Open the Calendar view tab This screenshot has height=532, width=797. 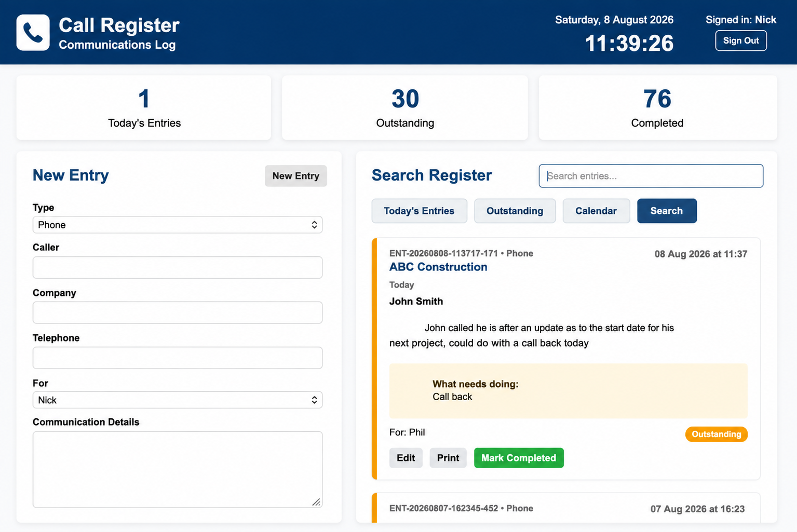point(596,211)
